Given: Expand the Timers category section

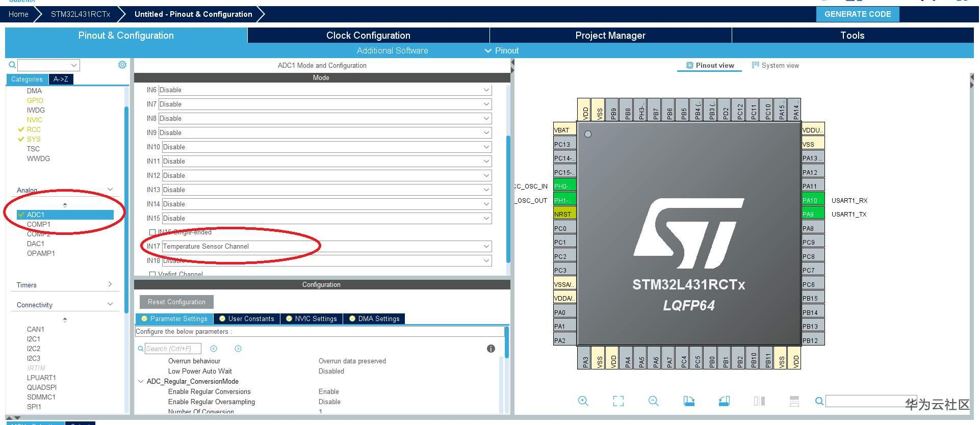Looking at the screenshot, I should (110, 284).
